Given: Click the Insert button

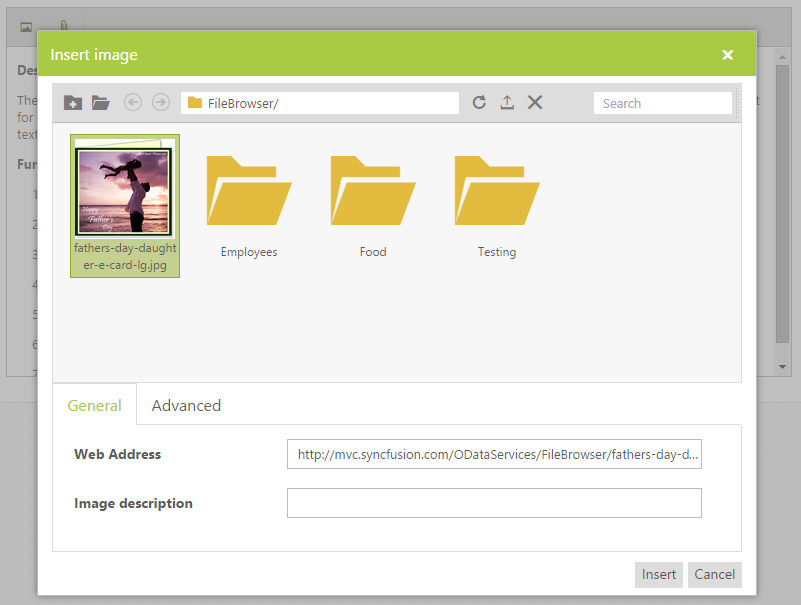Looking at the screenshot, I should (x=658, y=574).
